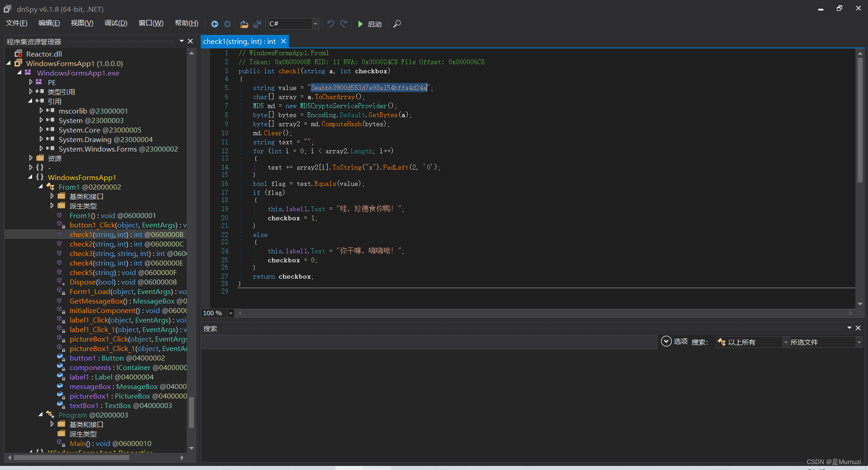Viewport: 868px width, 470px height.
Task: Open the 调试(D) menu
Action: click(116, 23)
